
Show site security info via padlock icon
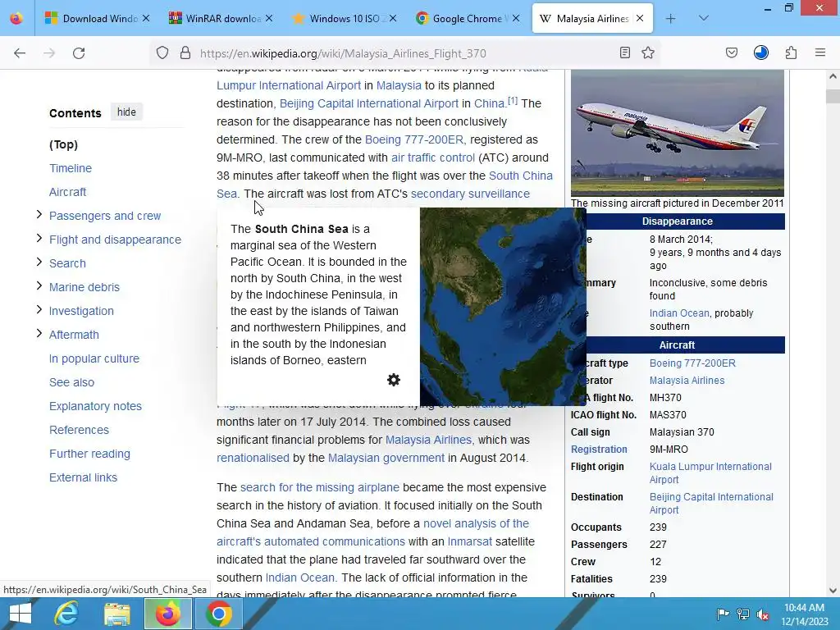(x=185, y=53)
